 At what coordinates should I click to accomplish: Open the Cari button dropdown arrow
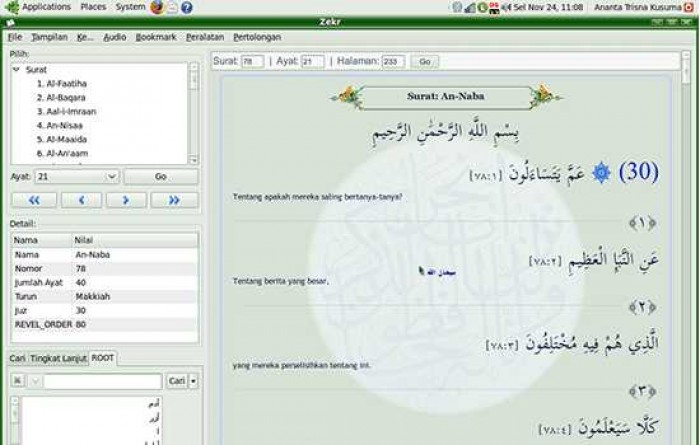click(x=194, y=381)
